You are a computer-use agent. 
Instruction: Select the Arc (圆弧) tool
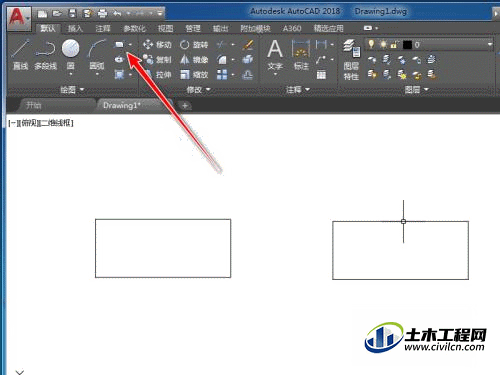click(x=97, y=55)
